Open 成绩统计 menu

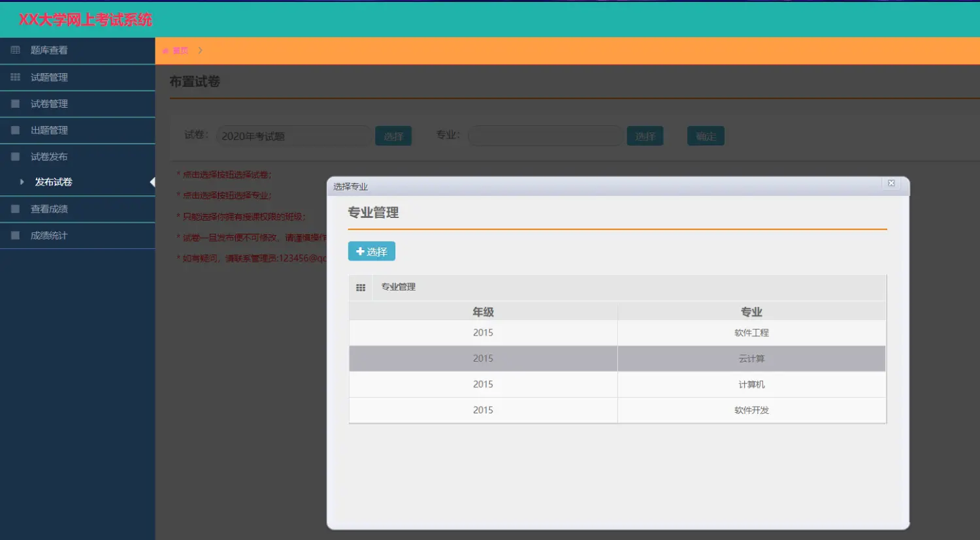tap(78, 236)
